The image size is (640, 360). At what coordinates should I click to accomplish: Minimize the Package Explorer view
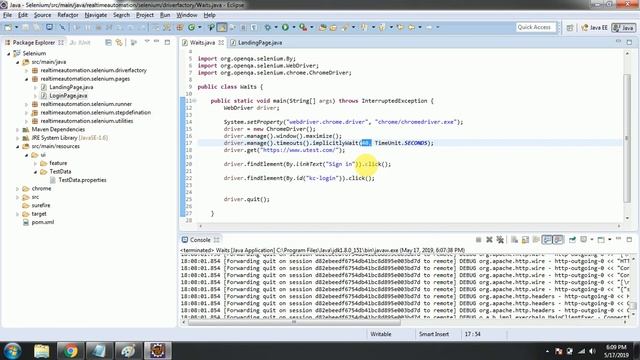(x=157, y=42)
